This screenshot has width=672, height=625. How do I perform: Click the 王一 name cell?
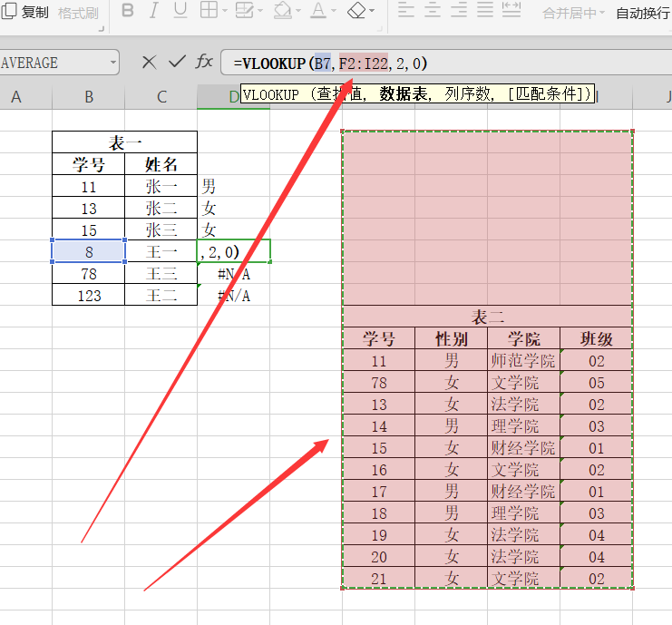pos(161,251)
